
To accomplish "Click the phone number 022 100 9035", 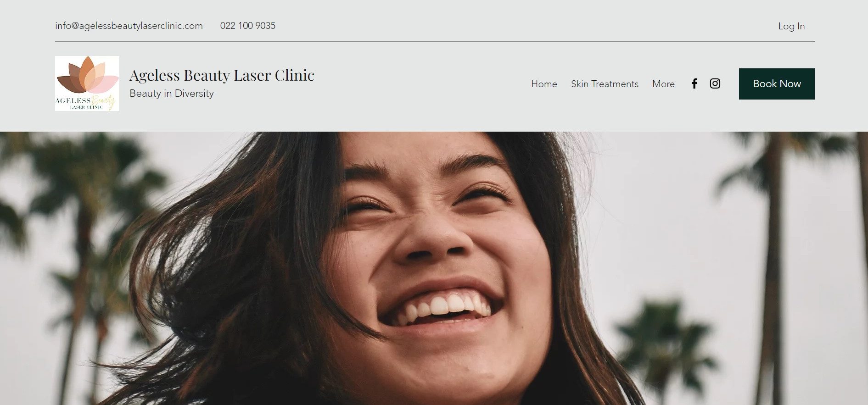I will (248, 26).
